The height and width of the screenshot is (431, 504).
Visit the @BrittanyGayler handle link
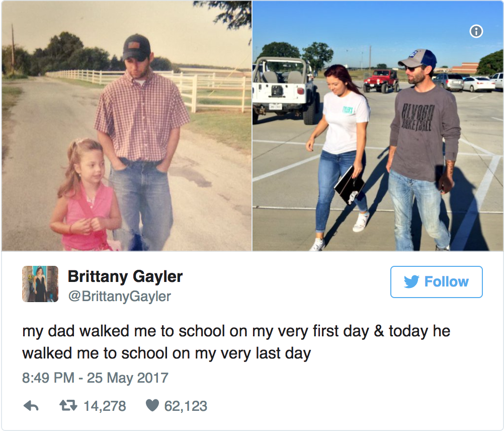119,296
